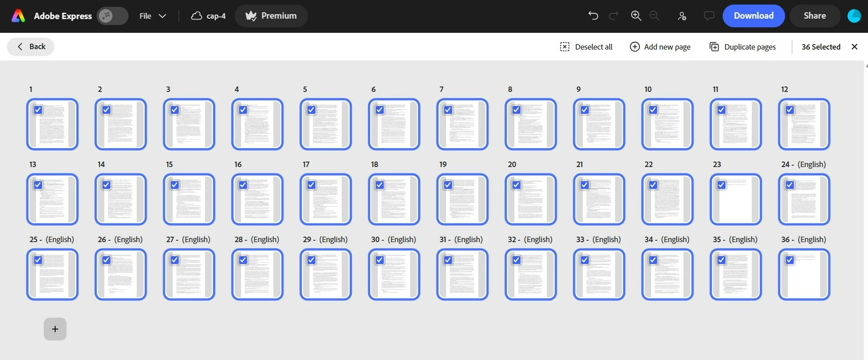
Task: Open the comments bubble icon
Action: pyautogui.click(x=709, y=16)
